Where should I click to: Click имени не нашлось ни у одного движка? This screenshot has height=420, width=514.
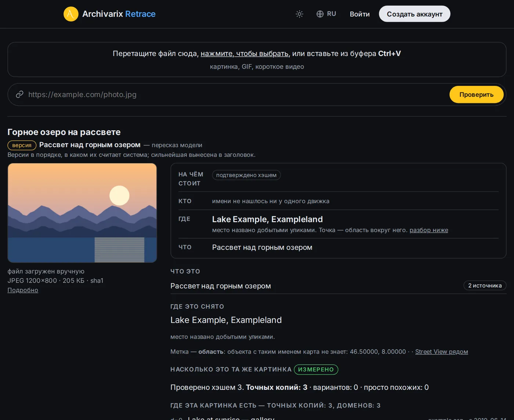click(271, 201)
